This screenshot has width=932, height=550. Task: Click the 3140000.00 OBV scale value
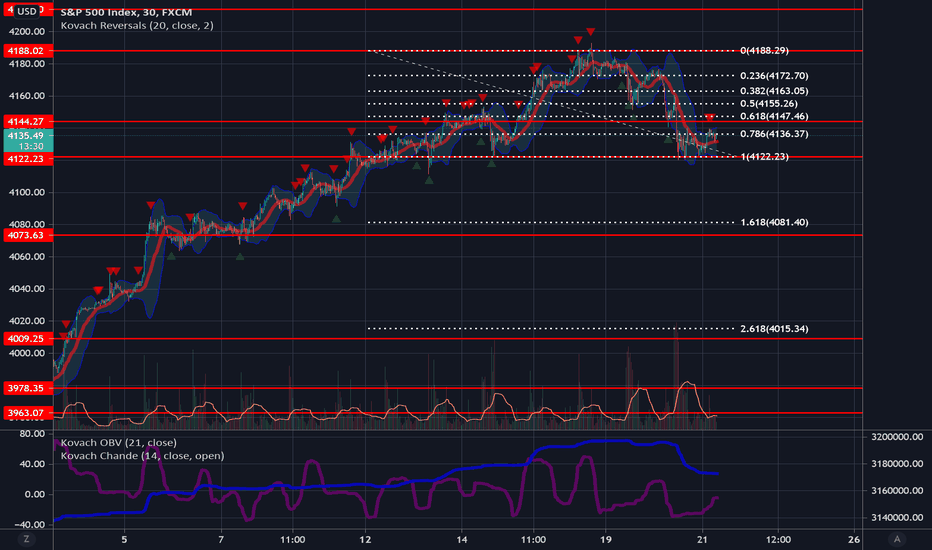(897, 518)
